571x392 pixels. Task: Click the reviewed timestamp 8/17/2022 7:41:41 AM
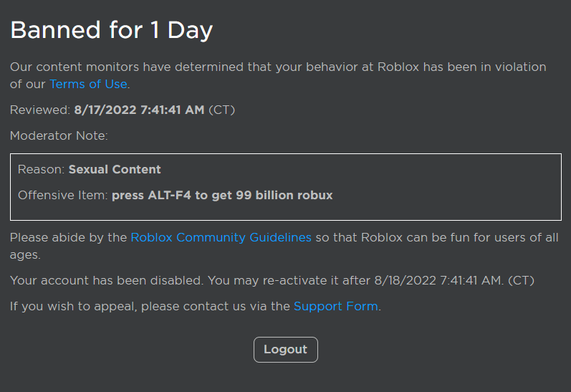[139, 110]
